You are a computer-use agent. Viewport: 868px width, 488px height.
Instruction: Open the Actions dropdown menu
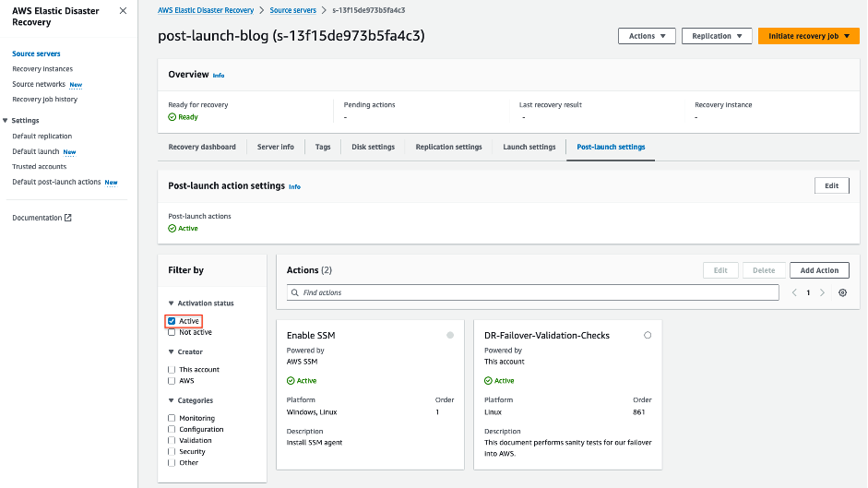[647, 36]
